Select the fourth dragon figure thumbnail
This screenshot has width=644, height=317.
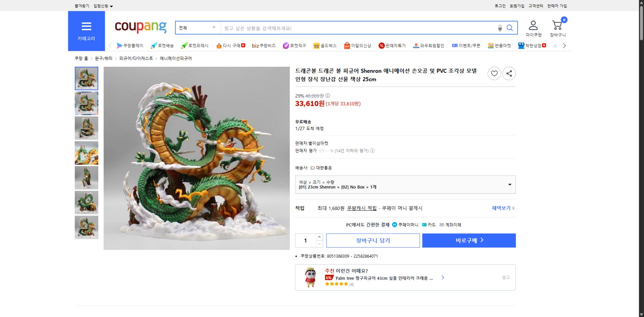86,153
